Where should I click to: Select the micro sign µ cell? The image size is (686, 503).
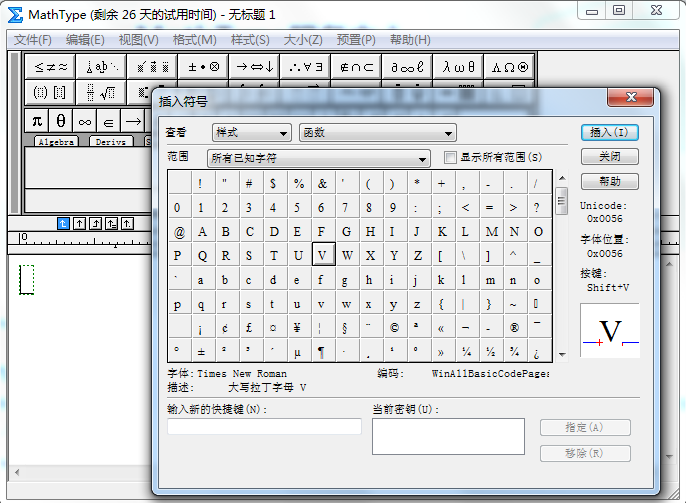298,351
